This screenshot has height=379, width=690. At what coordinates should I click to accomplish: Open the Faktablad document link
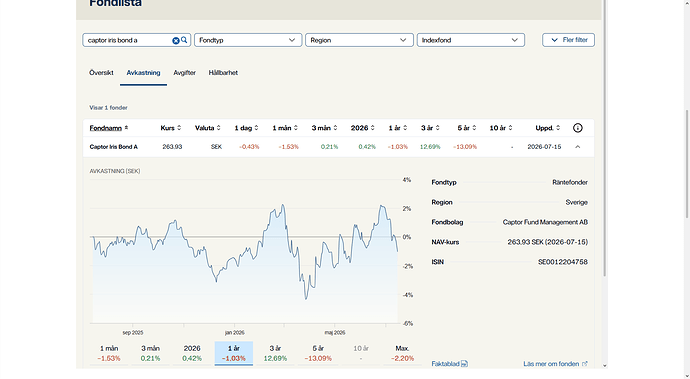(x=449, y=364)
